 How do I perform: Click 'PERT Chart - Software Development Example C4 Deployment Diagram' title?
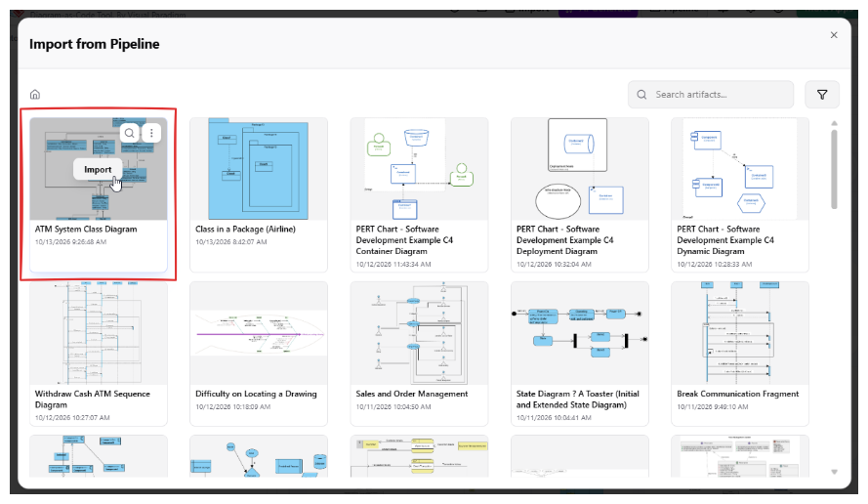click(564, 240)
